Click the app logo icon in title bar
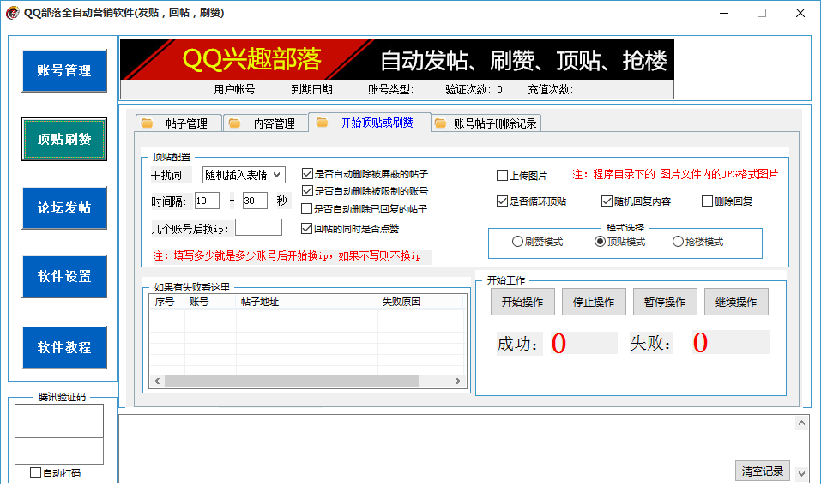 pos(13,13)
